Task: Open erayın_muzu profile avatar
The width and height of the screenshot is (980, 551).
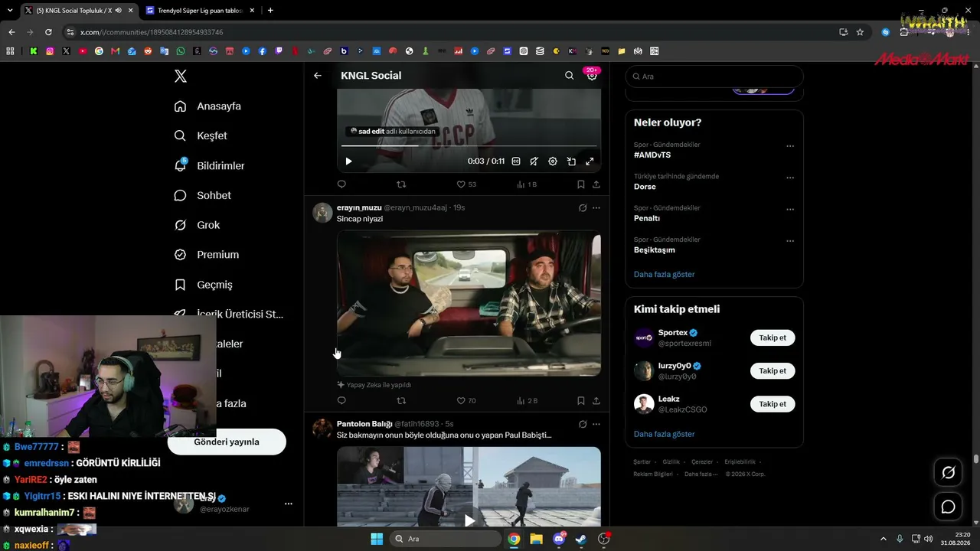Action: coord(322,212)
